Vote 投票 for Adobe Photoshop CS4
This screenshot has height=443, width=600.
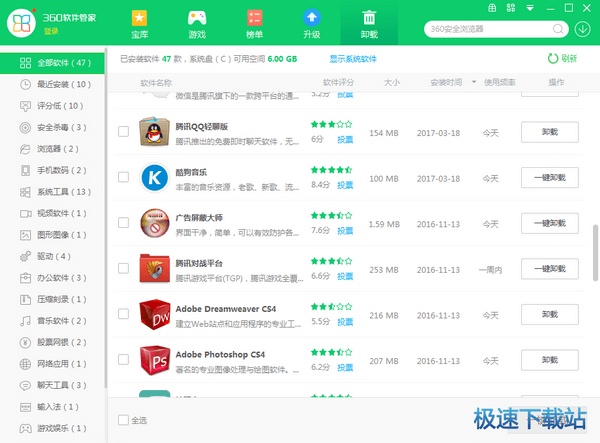[345, 368]
